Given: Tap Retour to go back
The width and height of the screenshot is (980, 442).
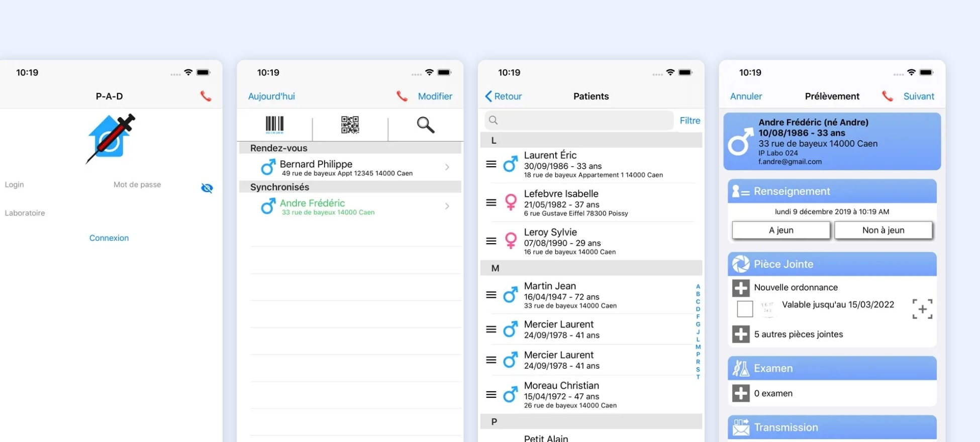Looking at the screenshot, I should point(503,96).
